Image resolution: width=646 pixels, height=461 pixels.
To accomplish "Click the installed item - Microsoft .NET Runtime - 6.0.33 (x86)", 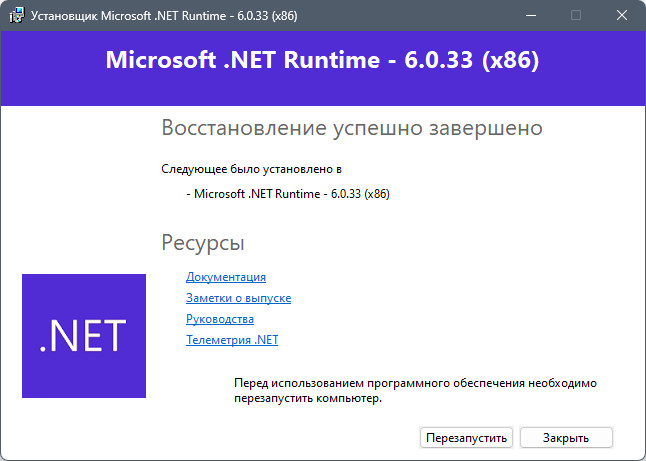I will 288,194.
